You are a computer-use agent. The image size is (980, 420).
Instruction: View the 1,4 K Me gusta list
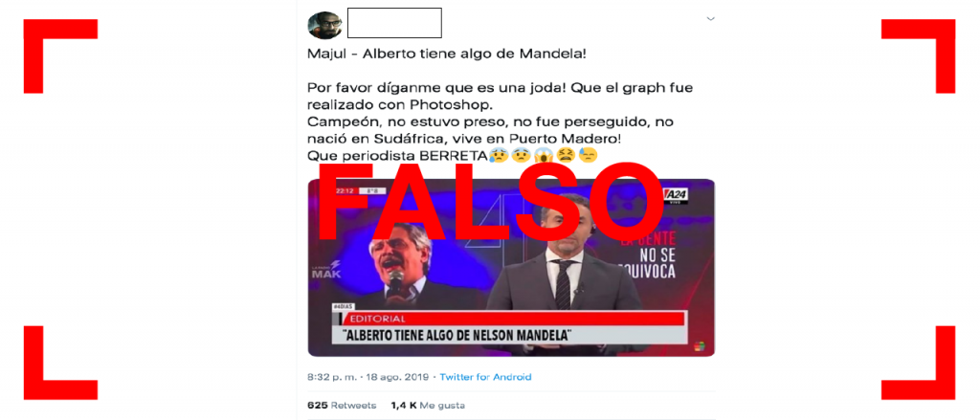coord(428,405)
